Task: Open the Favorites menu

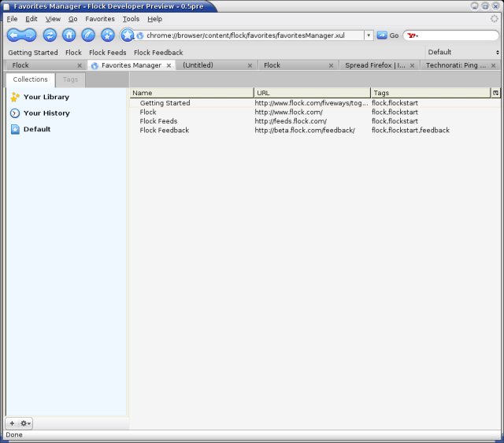Action: [x=100, y=19]
